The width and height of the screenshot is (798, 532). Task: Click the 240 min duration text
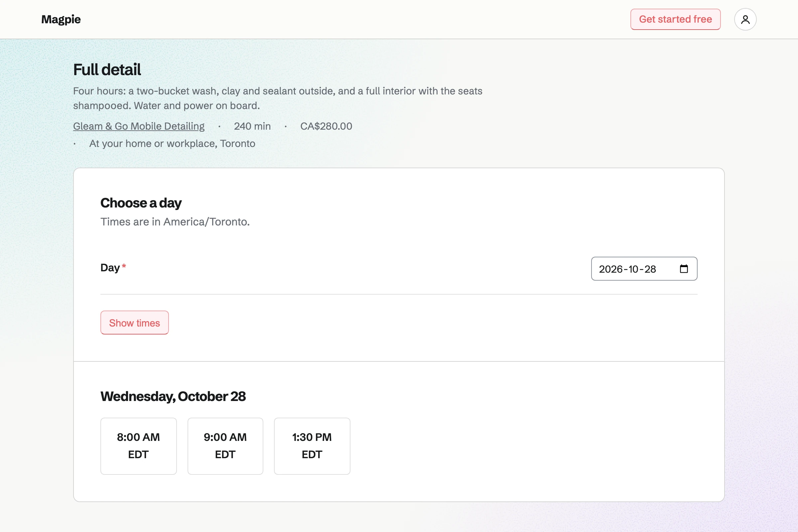tap(252, 126)
